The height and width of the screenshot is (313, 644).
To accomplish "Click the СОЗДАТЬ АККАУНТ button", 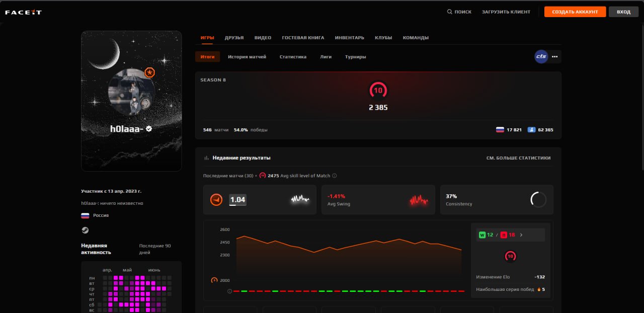I will tap(575, 12).
